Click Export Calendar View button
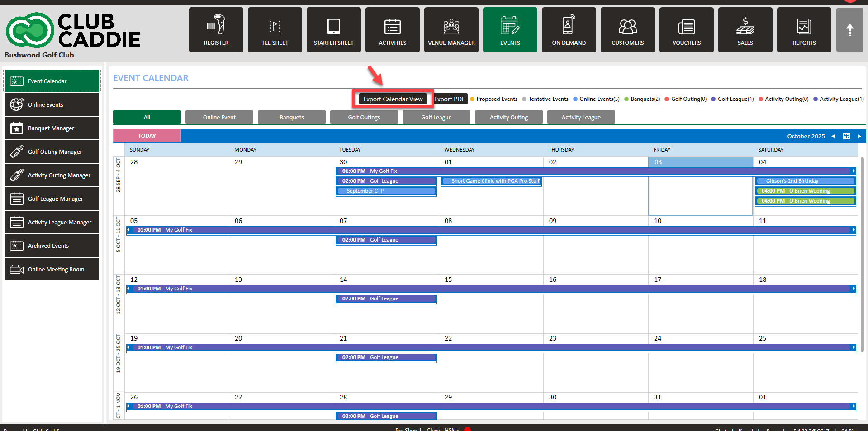 pos(393,99)
